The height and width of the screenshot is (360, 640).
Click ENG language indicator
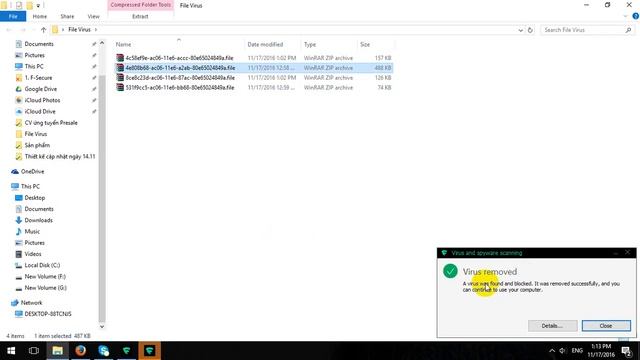577,351
